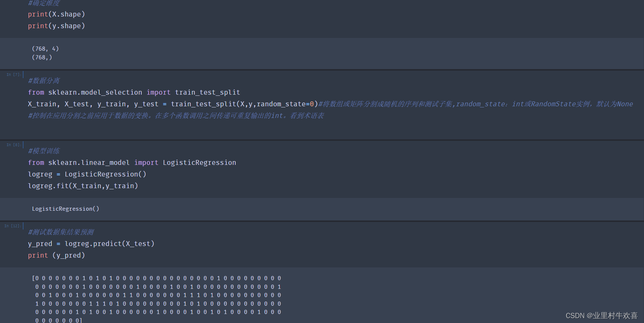Click the In [7] cell prompt

pos(14,75)
